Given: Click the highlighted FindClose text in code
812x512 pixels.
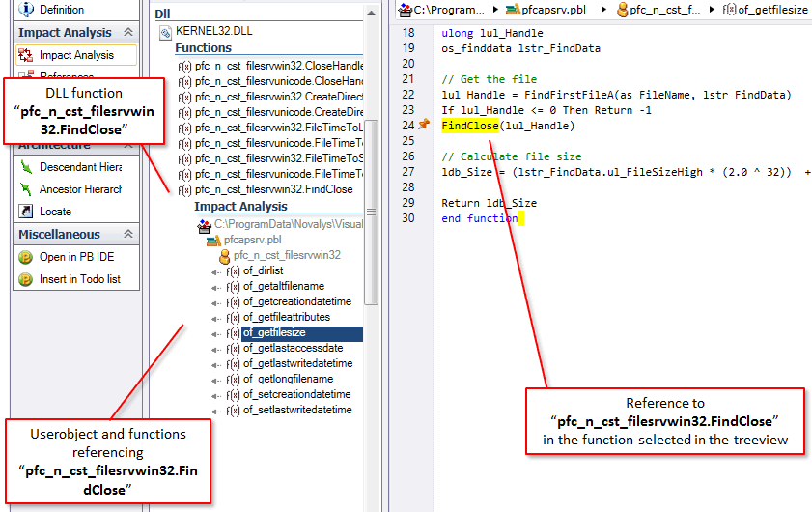Looking at the screenshot, I should (x=470, y=126).
